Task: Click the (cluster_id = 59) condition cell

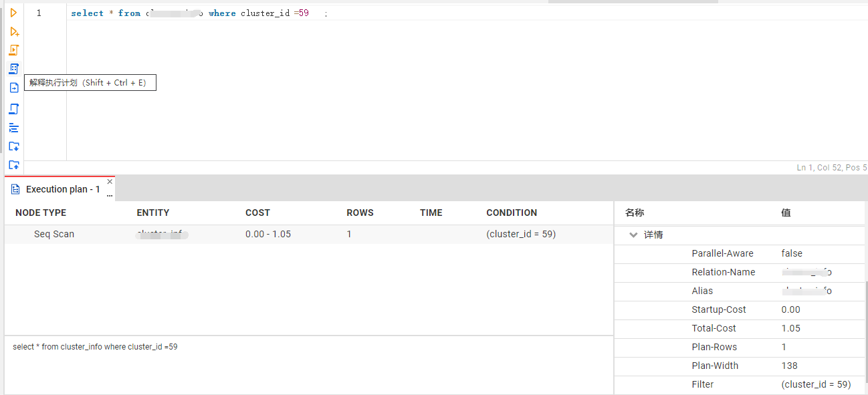Action: tap(521, 234)
